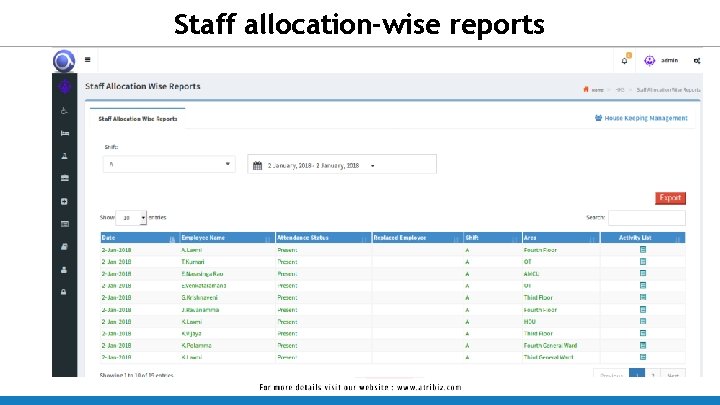Screen dimensions: 720x405
Task: Click the application logo
Action: [64, 61]
